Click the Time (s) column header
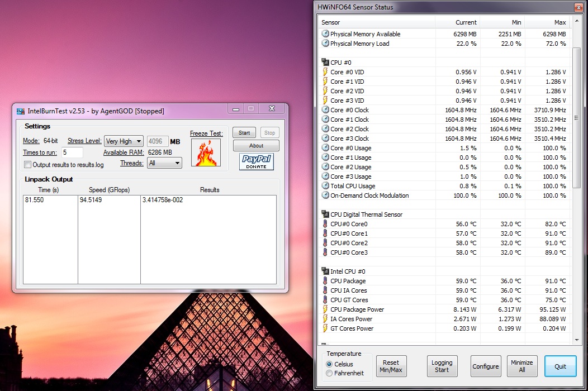 coord(49,190)
